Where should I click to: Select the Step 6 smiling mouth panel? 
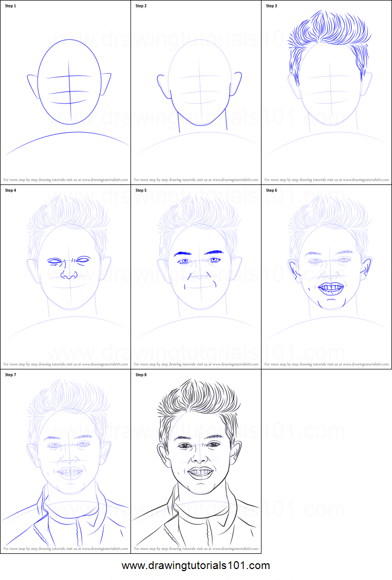(327, 277)
